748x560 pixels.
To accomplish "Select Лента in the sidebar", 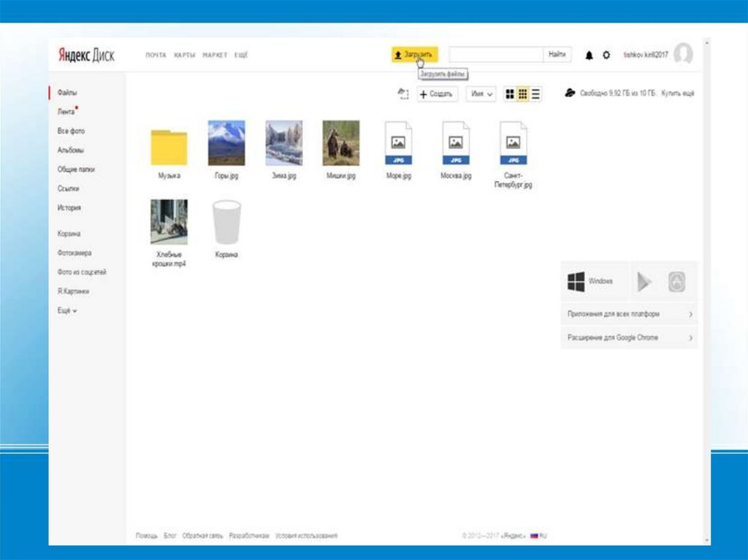I will pos(66,112).
